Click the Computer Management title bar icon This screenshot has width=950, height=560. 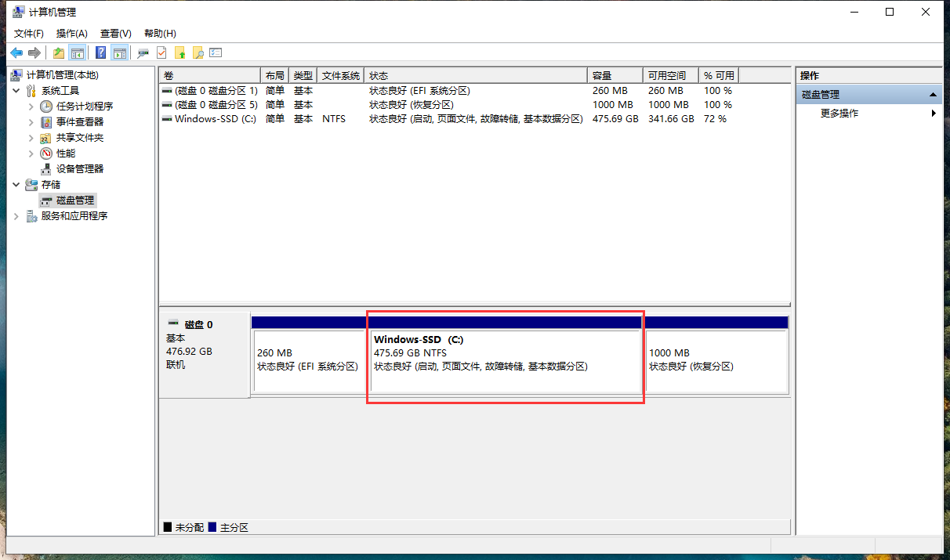coord(20,13)
